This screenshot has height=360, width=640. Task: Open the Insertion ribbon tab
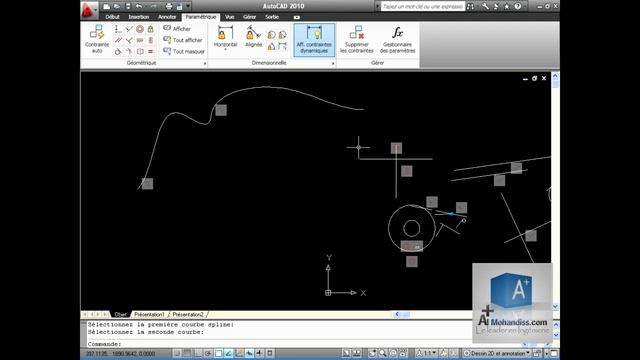pyautogui.click(x=139, y=17)
